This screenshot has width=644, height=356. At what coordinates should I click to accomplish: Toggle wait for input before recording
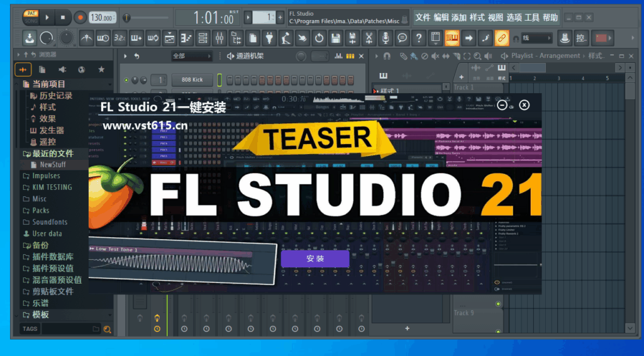click(x=103, y=38)
